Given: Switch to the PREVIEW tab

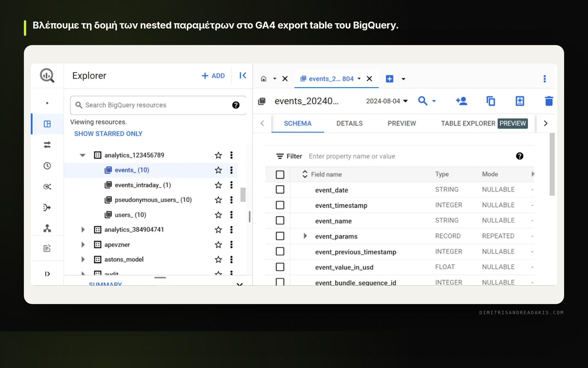Looking at the screenshot, I should coord(402,124).
